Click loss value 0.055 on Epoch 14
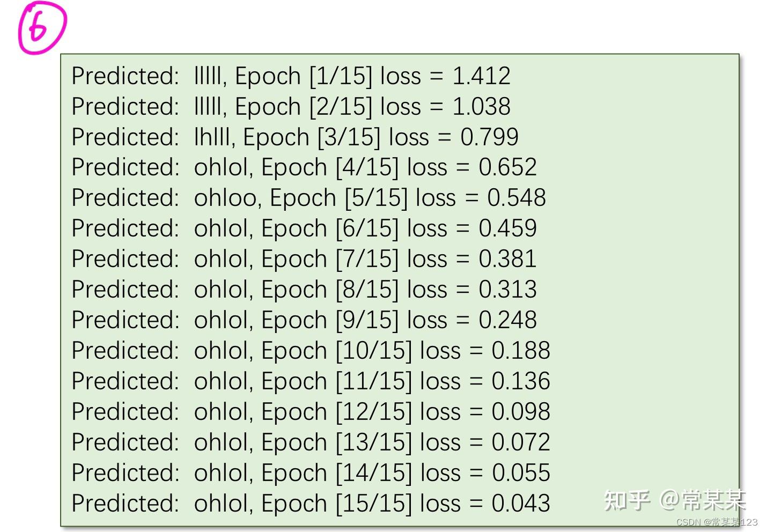Screen dimensions: 766x532 click(x=521, y=473)
